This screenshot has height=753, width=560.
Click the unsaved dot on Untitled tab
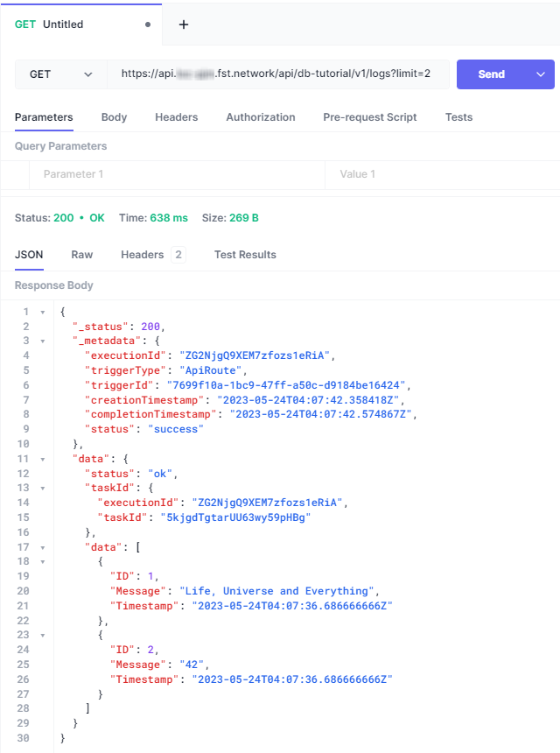(148, 25)
